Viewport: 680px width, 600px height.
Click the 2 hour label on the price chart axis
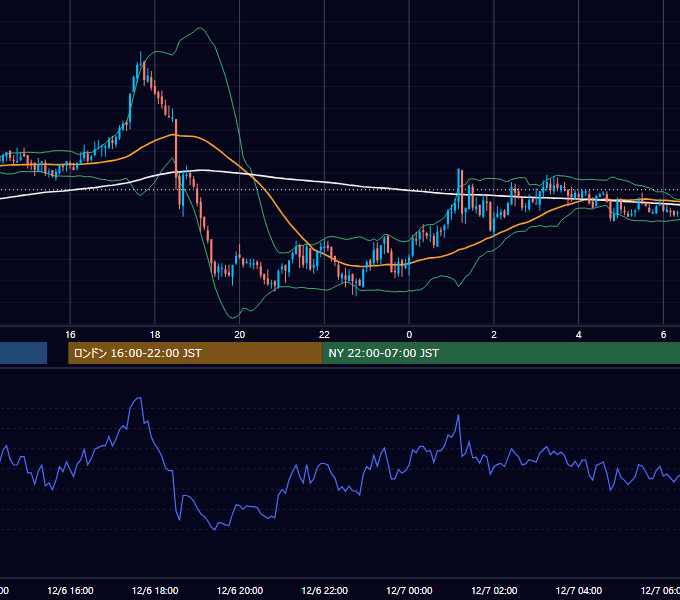[494, 335]
